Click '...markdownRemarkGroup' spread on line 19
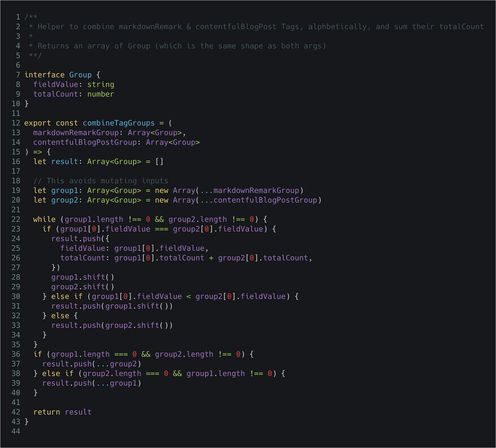This screenshot has width=496, height=448. click(x=249, y=191)
